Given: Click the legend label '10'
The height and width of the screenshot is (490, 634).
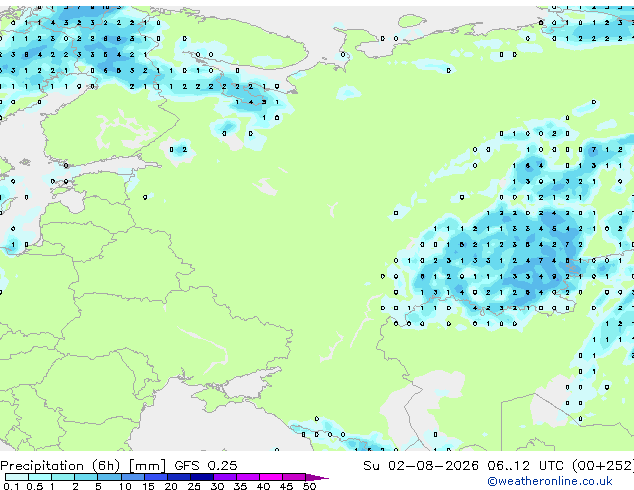Looking at the screenshot, I should click(x=125, y=486).
